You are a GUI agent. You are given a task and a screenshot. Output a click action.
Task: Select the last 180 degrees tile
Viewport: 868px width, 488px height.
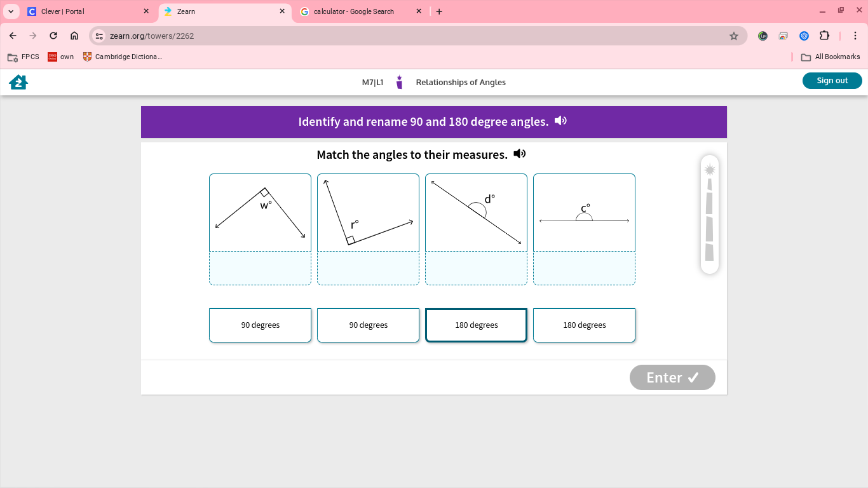click(585, 325)
